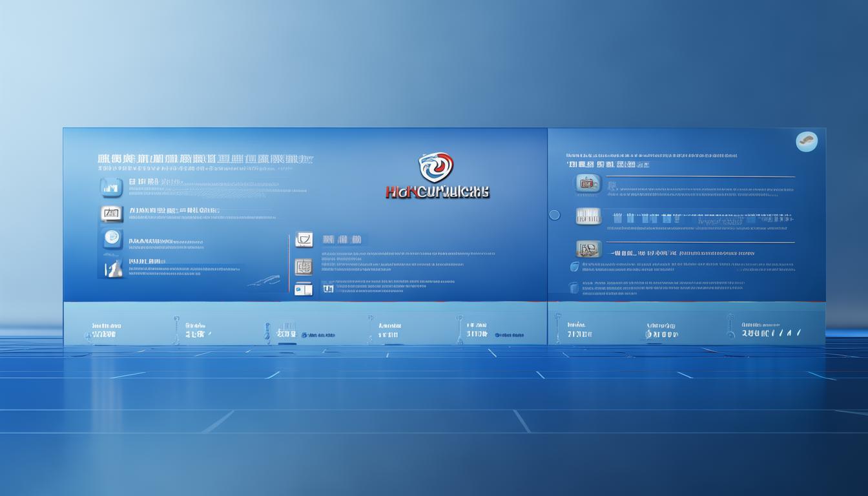Open the grid chip icon beside the red divider
This screenshot has height=496, width=868.
pyautogui.click(x=304, y=265)
